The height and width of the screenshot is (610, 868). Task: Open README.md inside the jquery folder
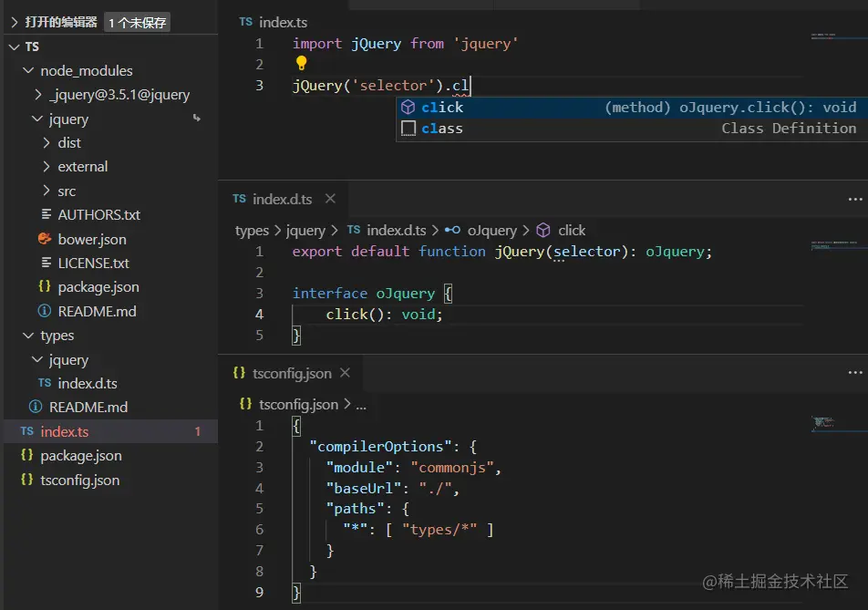[97, 312]
